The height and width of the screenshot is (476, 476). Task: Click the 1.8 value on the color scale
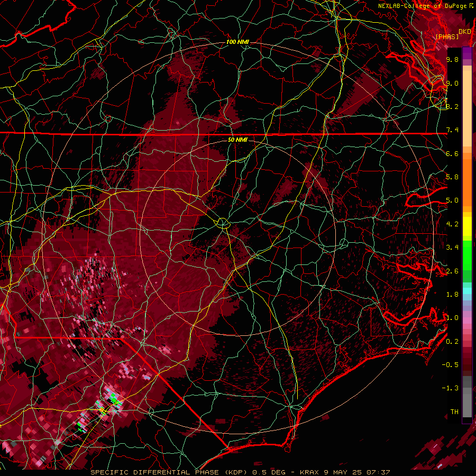452,295
